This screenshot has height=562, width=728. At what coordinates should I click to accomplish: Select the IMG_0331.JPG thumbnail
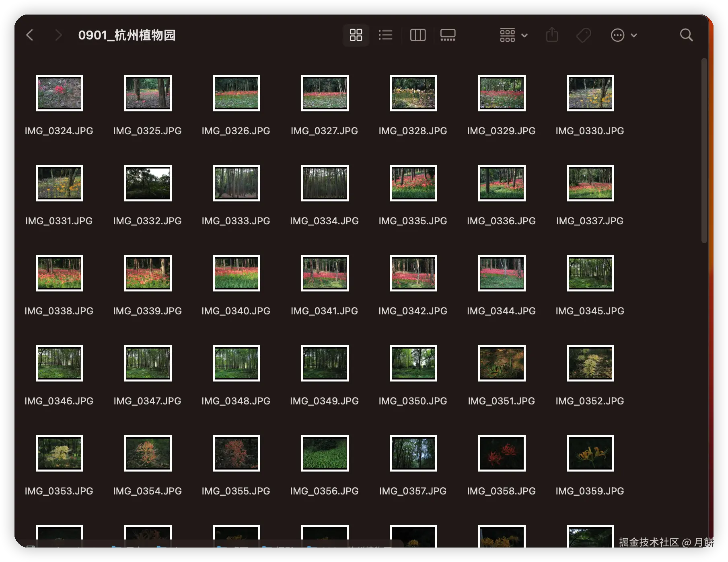(60, 183)
